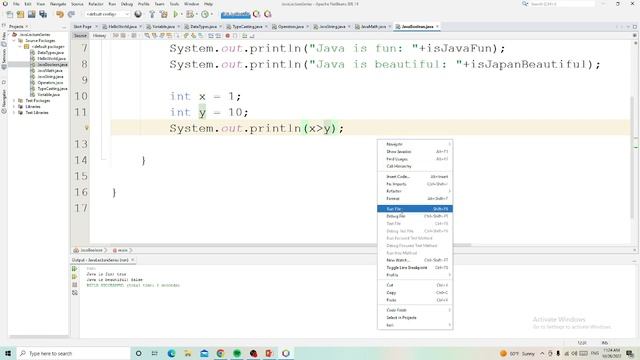Viewport: 640px width, 360px height.
Task: Select Operators.java in project tree
Action: click(50, 83)
